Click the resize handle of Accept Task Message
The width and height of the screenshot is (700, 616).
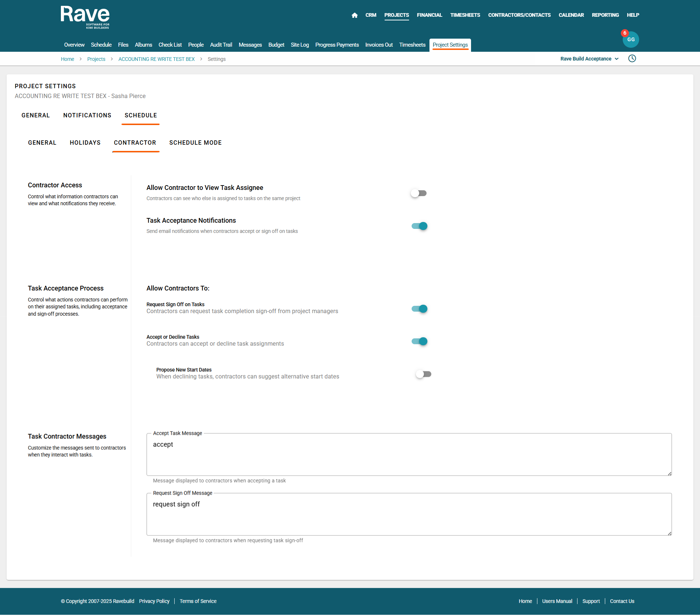coord(669,473)
